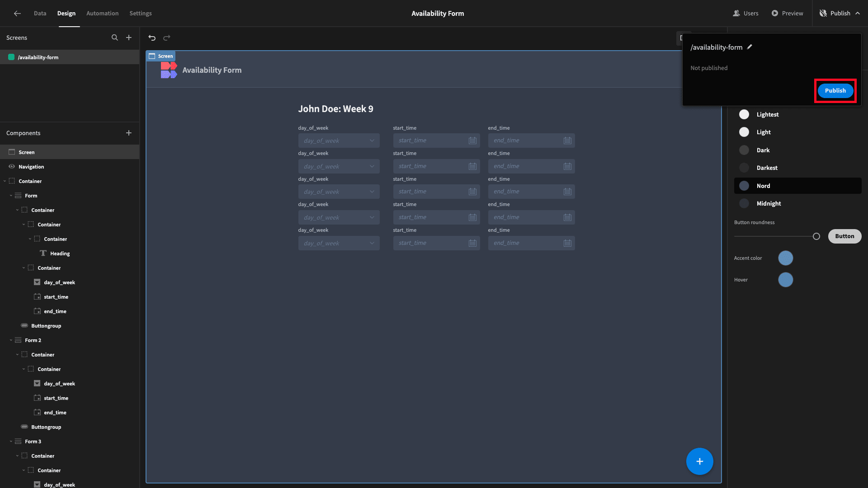Add a new screen with plus icon

click(x=129, y=38)
